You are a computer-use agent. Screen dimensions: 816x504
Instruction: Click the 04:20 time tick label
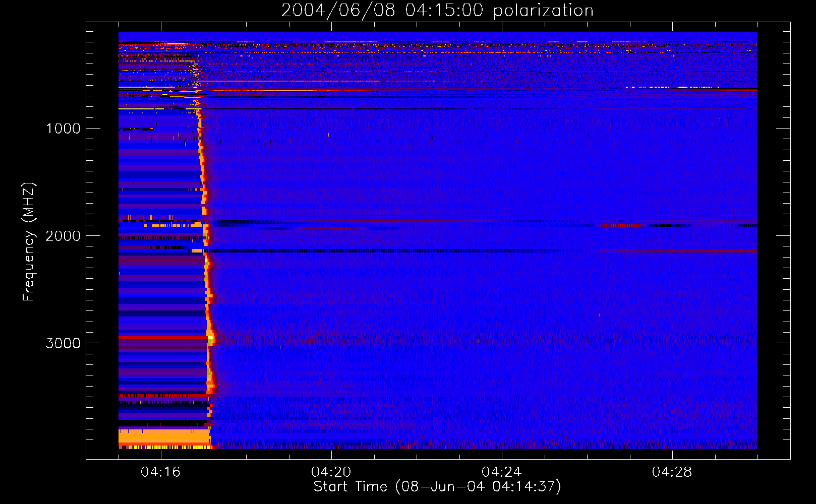[x=331, y=472]
